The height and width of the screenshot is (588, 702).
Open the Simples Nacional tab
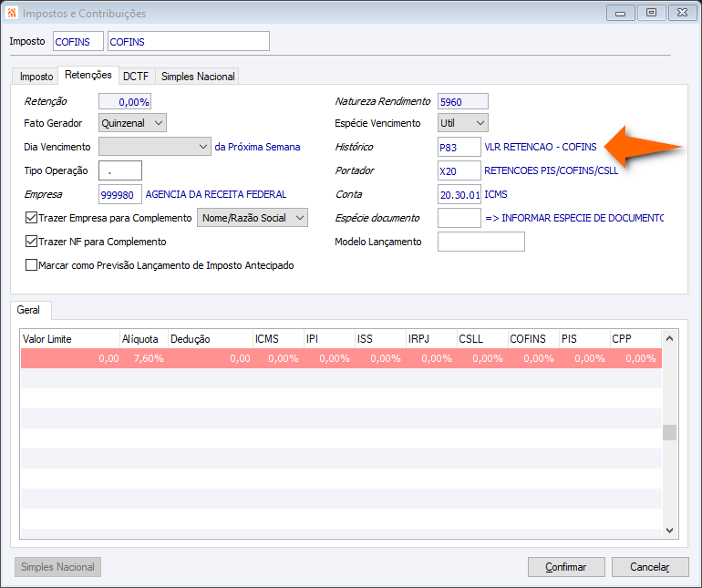[x=198, y=77]
